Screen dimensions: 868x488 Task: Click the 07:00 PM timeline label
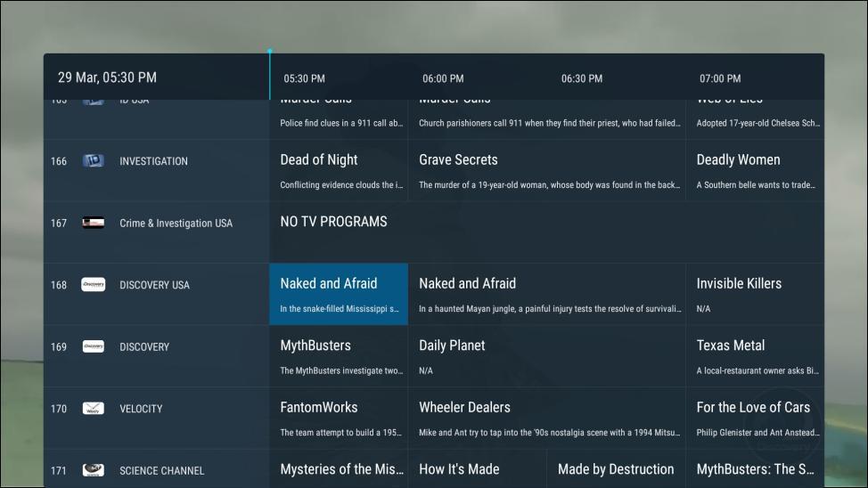[x=720, y=78]
